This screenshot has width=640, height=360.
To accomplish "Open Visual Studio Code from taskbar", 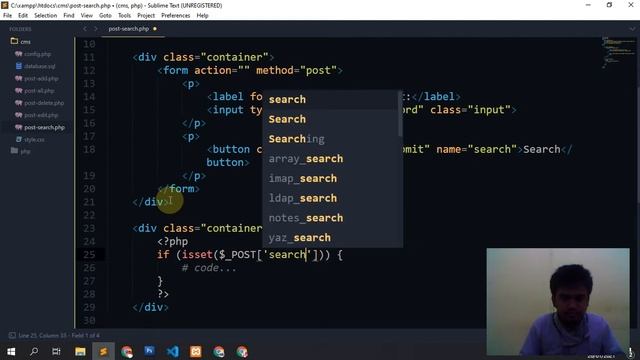I will click(x=173, y=351).
